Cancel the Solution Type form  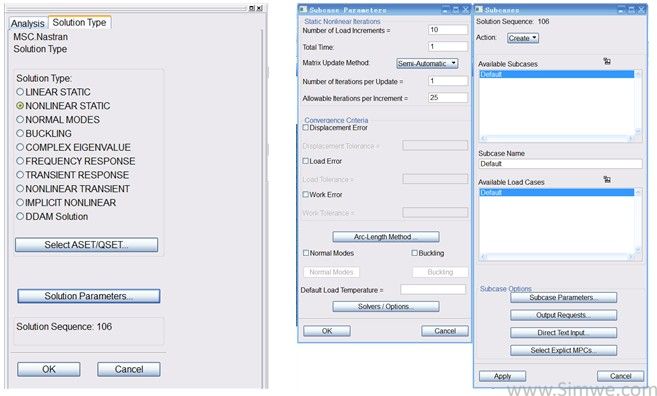click(129, 369)
